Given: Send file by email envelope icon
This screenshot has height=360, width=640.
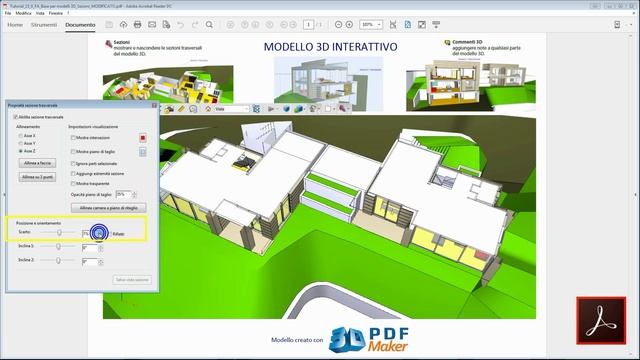Looking at the screenshot, I should point(152,24).
